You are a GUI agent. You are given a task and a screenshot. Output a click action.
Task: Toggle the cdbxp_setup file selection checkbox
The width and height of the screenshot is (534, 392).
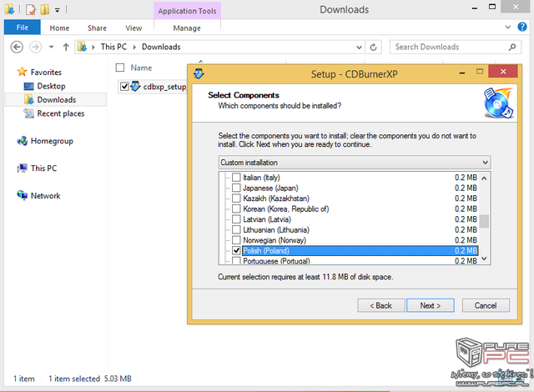tap(124, 87)
